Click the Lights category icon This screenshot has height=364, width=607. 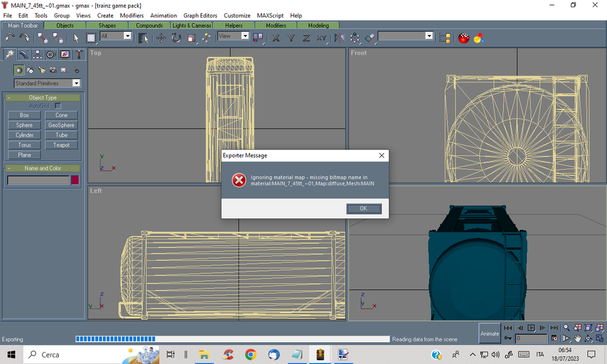pos(41,70)
